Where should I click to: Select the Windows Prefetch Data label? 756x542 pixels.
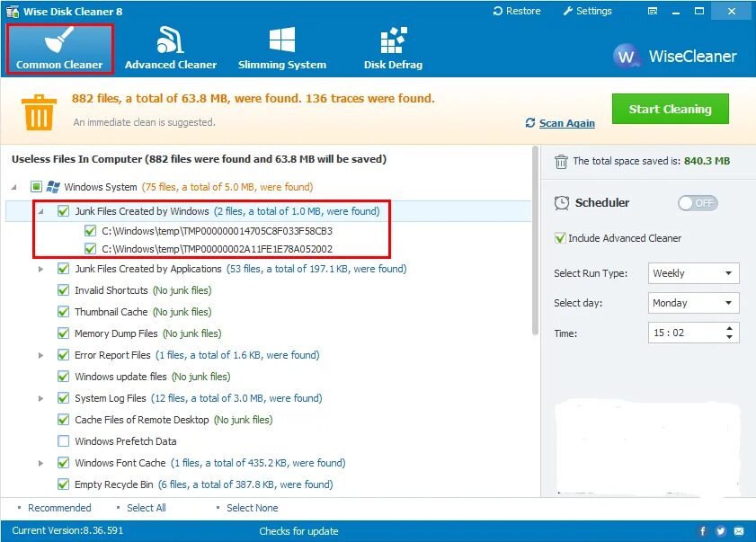pos(125,441)
